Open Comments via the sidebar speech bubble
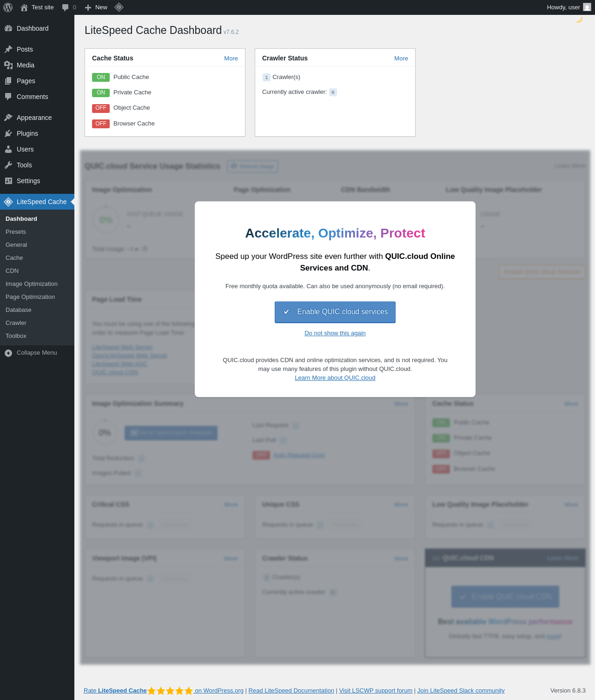595x700 pixels. pos(8,97)
